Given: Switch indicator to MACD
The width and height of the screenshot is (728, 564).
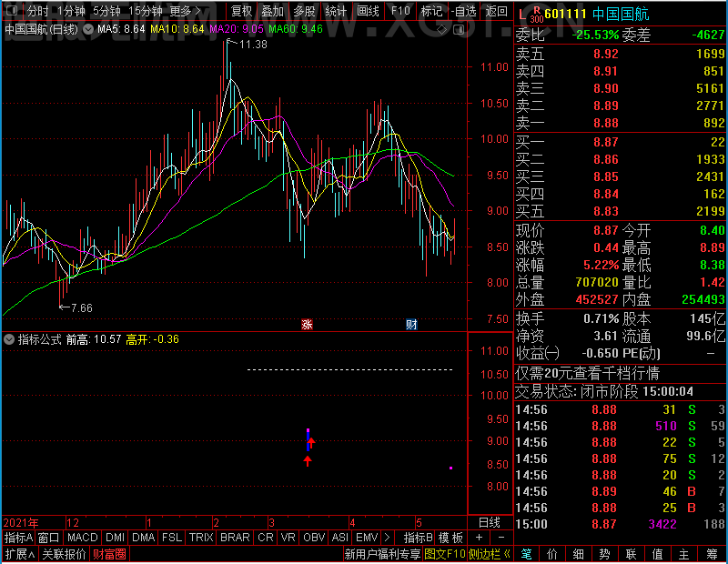Looking at the screenshot, I should [x=82, y=538].
